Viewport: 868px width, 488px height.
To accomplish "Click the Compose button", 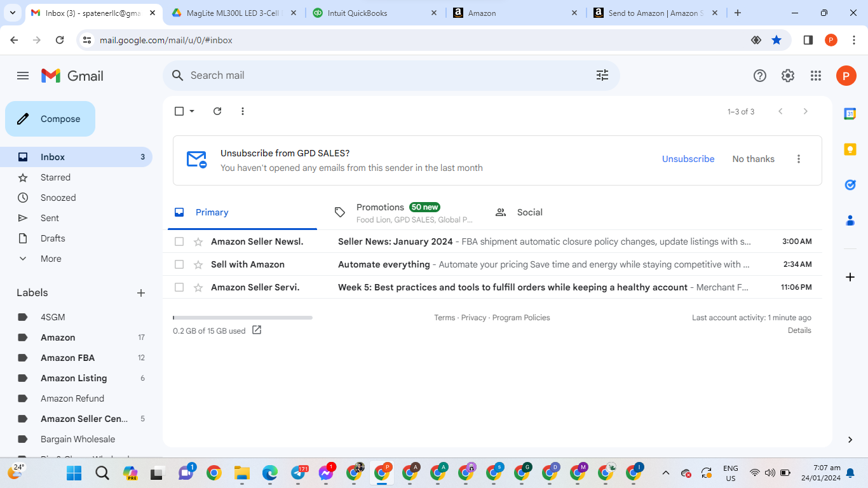I will coord(50,119).
